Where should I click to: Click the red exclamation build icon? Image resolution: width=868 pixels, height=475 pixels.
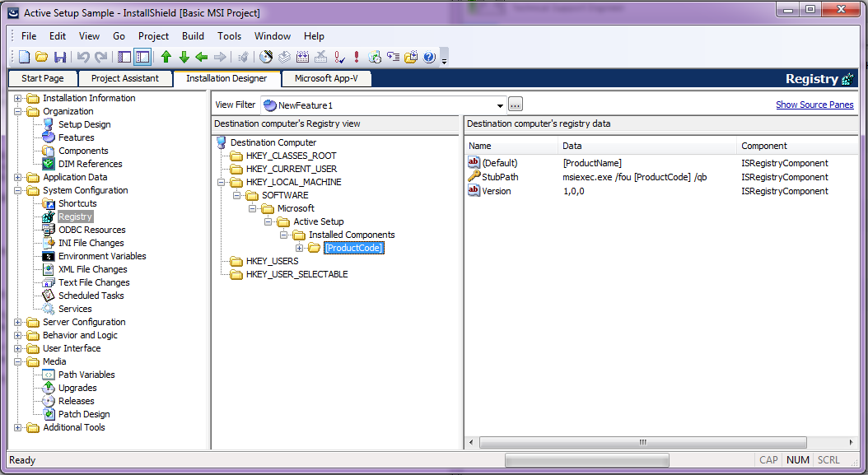pos(356,57)
